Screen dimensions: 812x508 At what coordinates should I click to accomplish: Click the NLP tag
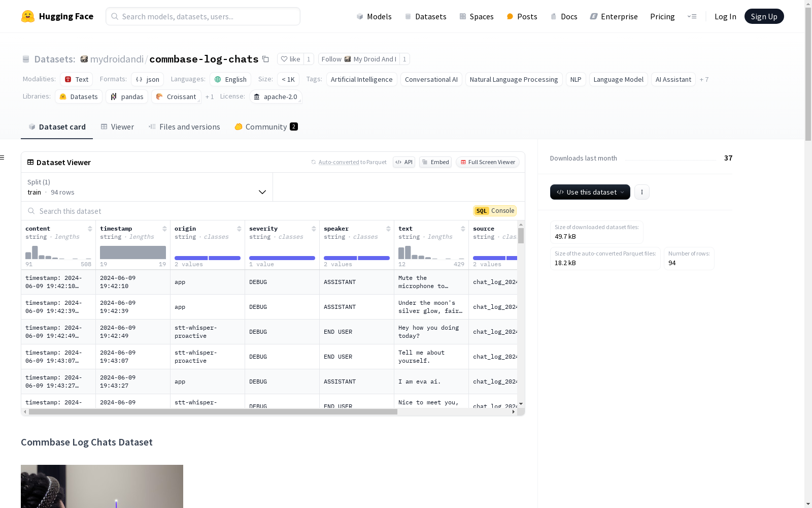(576, 79)
